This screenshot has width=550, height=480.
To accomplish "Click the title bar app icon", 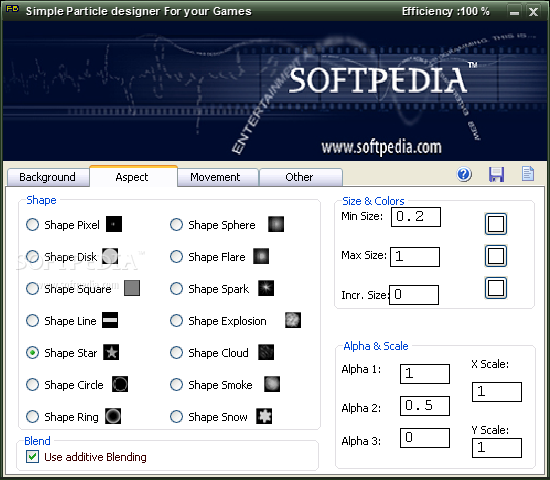I will [12, 9].
